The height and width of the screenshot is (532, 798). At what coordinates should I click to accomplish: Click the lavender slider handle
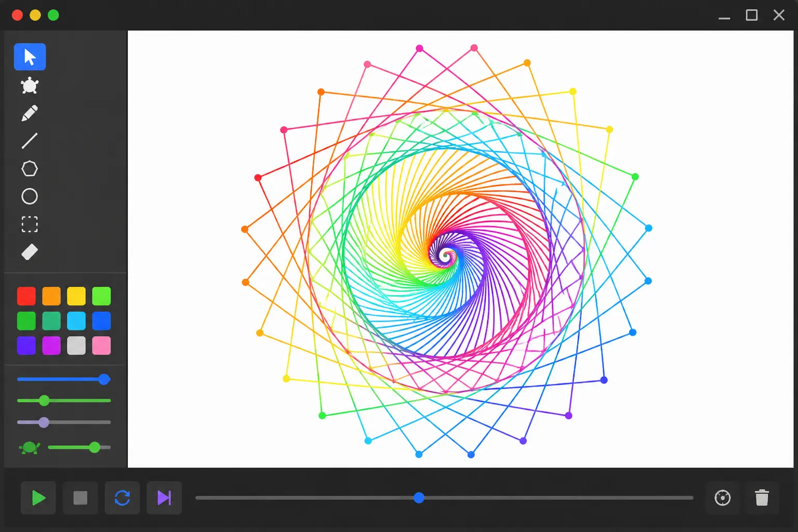[44, 422]
